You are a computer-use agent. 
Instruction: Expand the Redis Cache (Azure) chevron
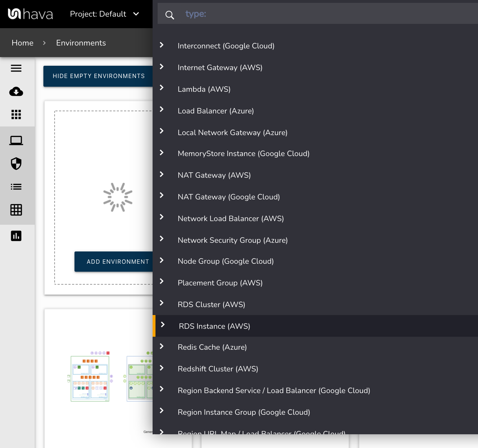[162, 346]
